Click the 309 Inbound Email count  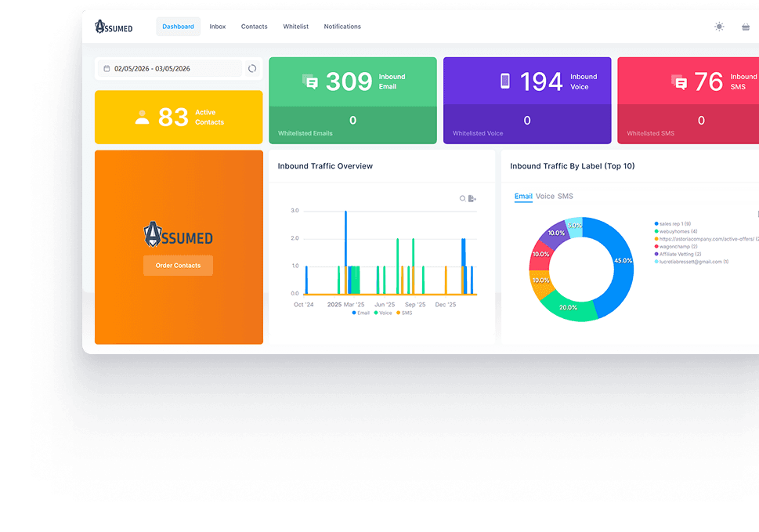[x=349, y=81]
